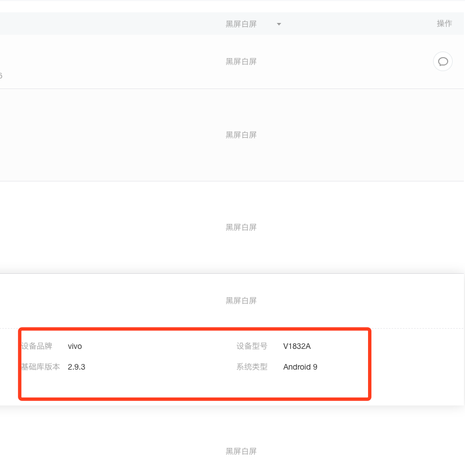Select the system type value Android 9

click(x=300, y=367)
